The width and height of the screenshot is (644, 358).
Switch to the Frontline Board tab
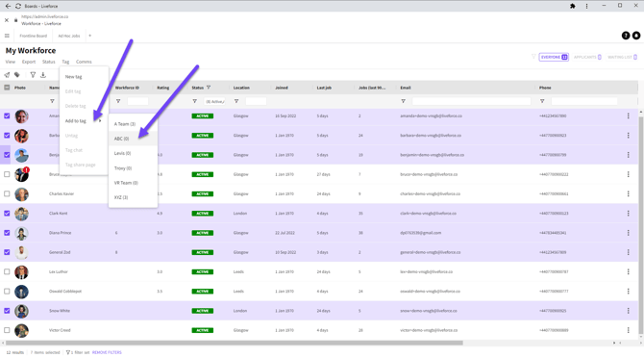coord(34,36)
